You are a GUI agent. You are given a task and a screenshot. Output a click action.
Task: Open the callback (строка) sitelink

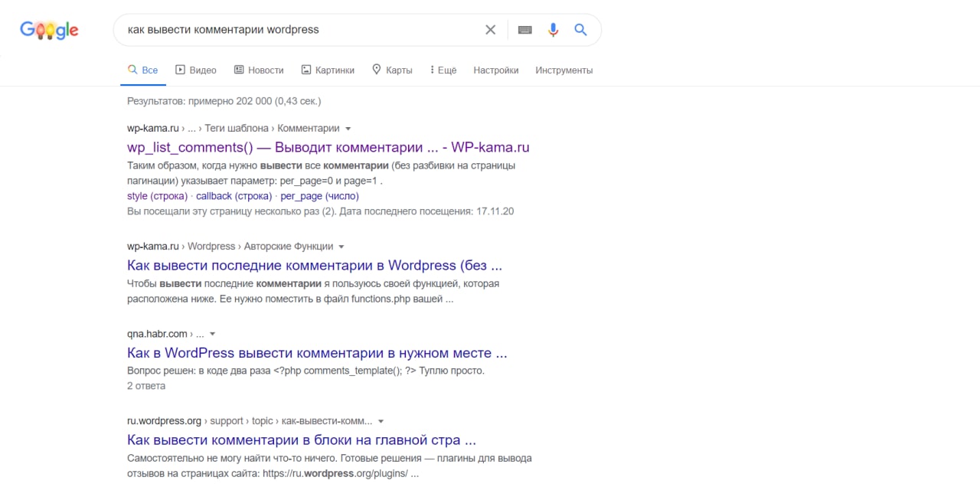pyautogui.click(x=234, y=196)
